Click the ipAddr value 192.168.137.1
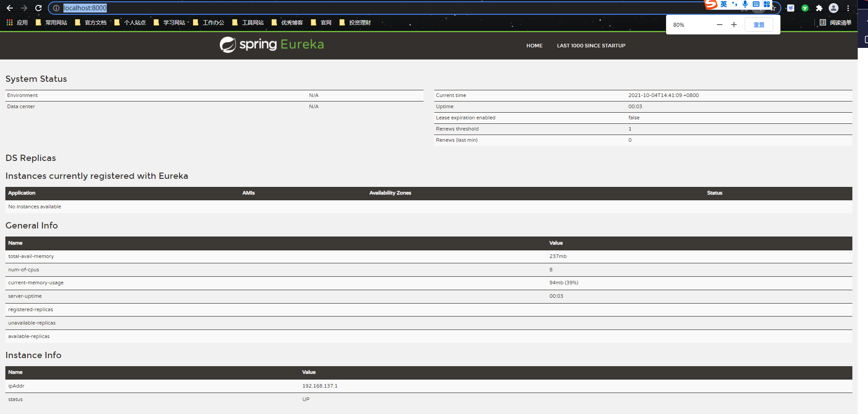The image size is (868, 414). [320, 386]
